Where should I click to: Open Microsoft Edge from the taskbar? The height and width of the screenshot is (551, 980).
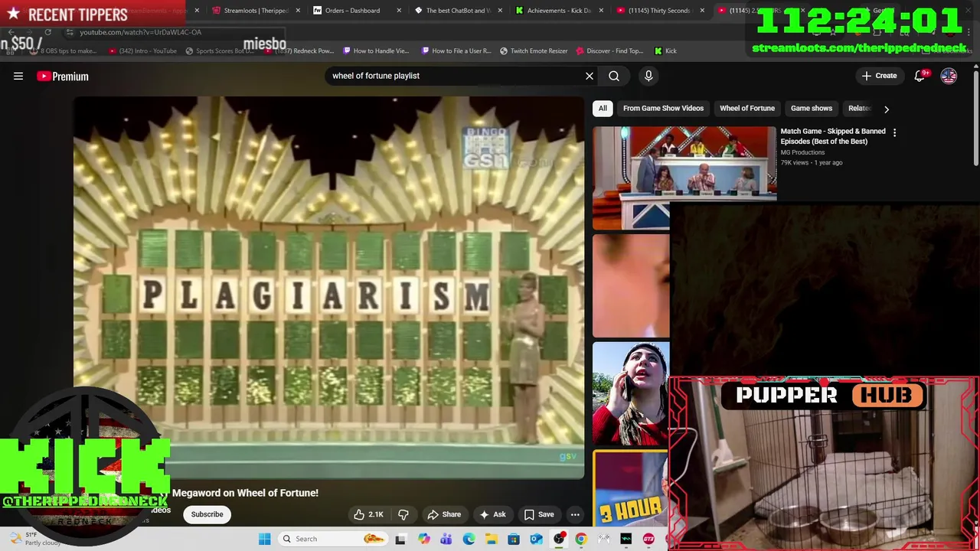pos(469,539)
